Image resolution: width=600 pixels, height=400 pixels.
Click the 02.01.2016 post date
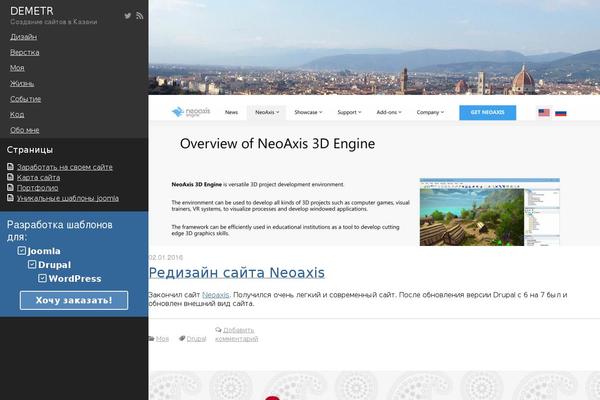coord(165,257)
